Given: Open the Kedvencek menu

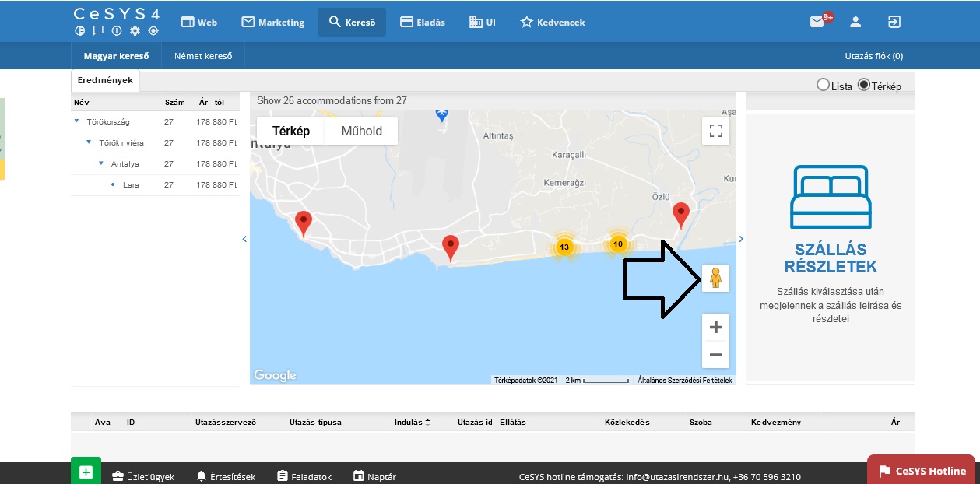Looking at the screenshot, I should coord(552,23).
